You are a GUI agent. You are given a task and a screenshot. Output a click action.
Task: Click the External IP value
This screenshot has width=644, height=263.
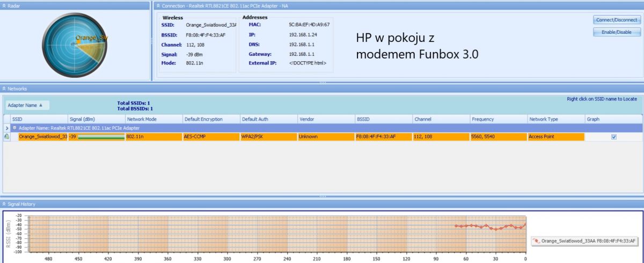point(307,63)
